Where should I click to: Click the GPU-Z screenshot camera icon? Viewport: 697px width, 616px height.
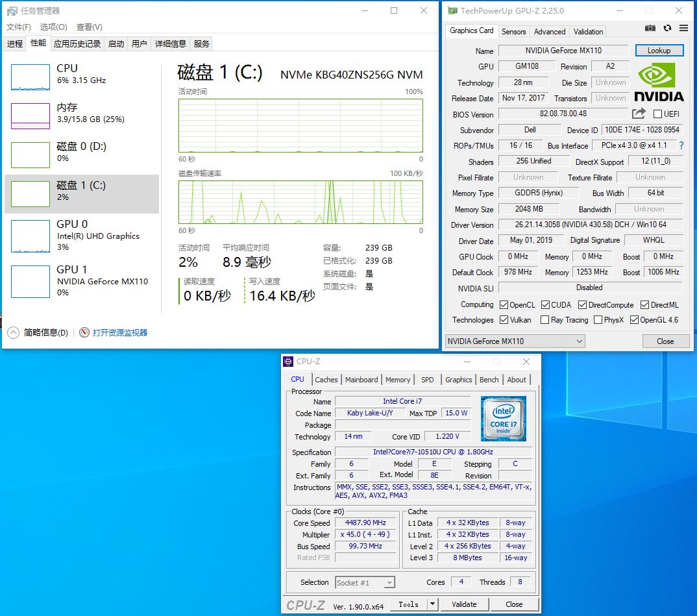coord(650,28)
